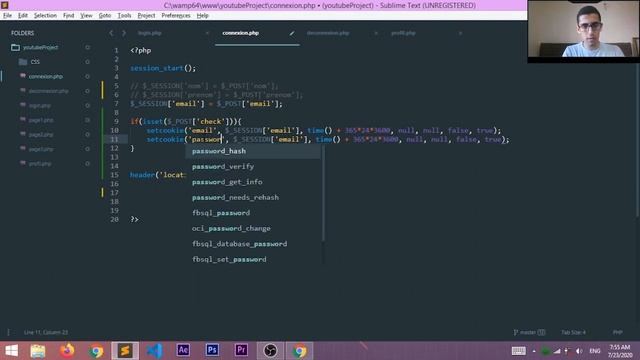Open the Help menu
Screen dimensions: 640x360
click(x=202, y=16)
